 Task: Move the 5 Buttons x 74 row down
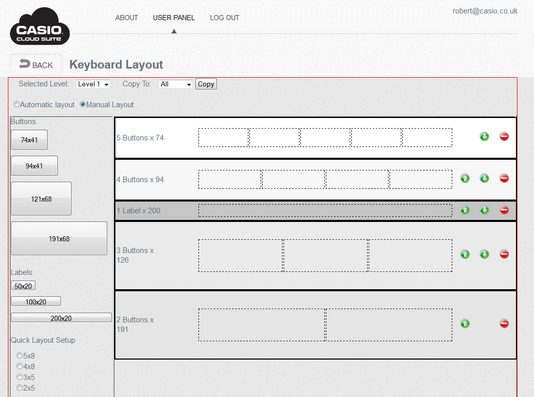[x=484, y=137]
